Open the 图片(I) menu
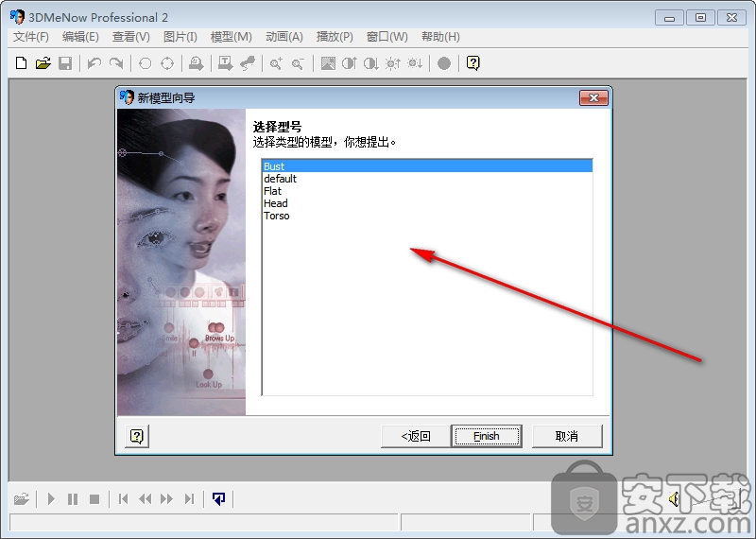756x539 pixels. coord(180,37)
